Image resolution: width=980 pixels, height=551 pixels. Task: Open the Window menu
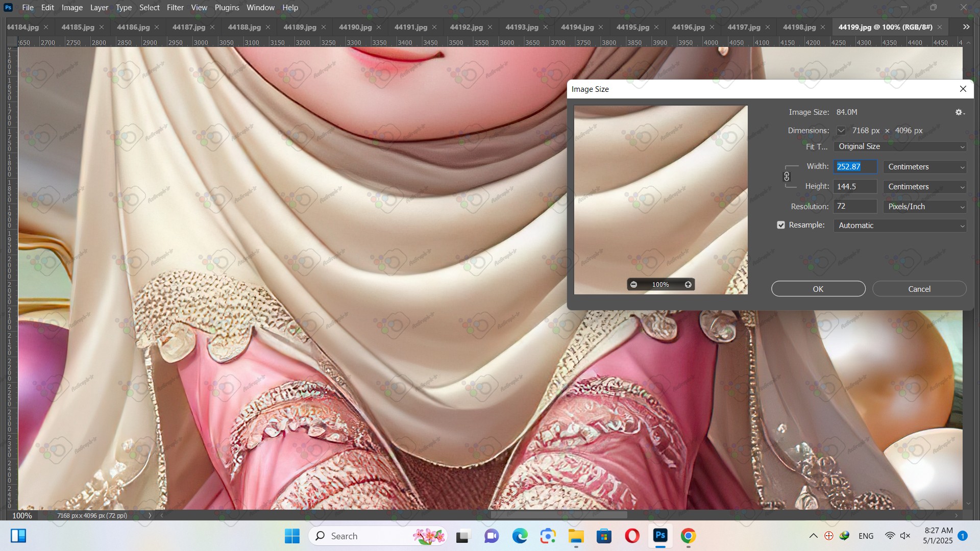[260, 8]
